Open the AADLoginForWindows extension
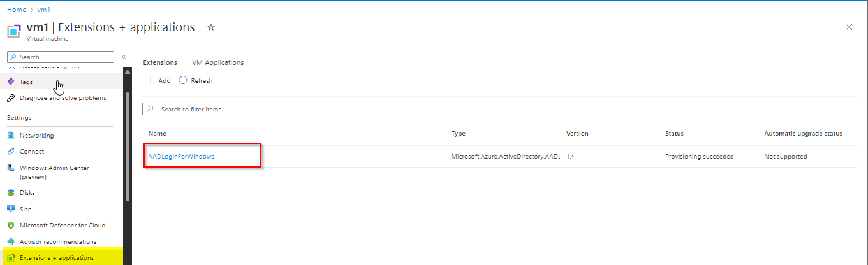Viewport: 868px width, 265px height. [181, 157]
